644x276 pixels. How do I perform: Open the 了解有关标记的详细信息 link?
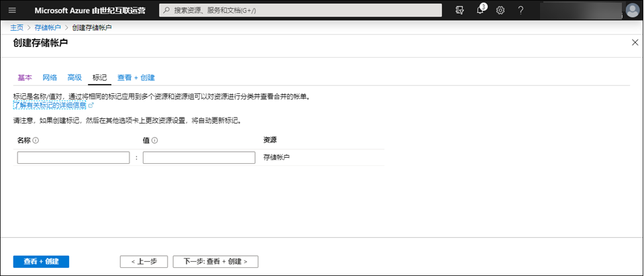click(50, 105)
